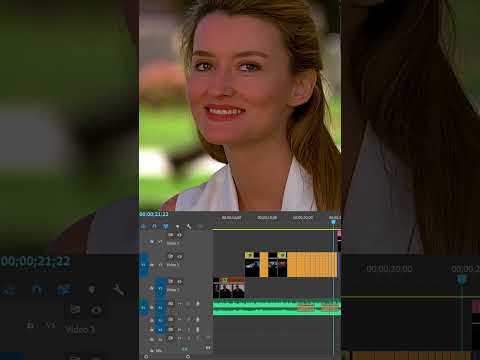Screen dimensions: 480x360
Task: Enable voice-over record microphone on A1
Action: click(198, 304)
